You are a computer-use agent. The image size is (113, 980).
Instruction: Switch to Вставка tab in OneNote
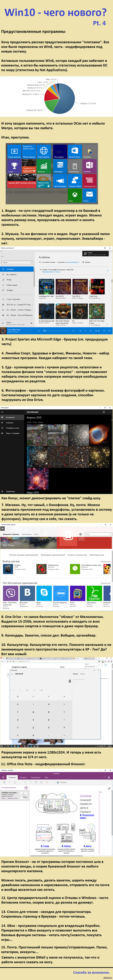pyautogui.click(x=23, y=777)
